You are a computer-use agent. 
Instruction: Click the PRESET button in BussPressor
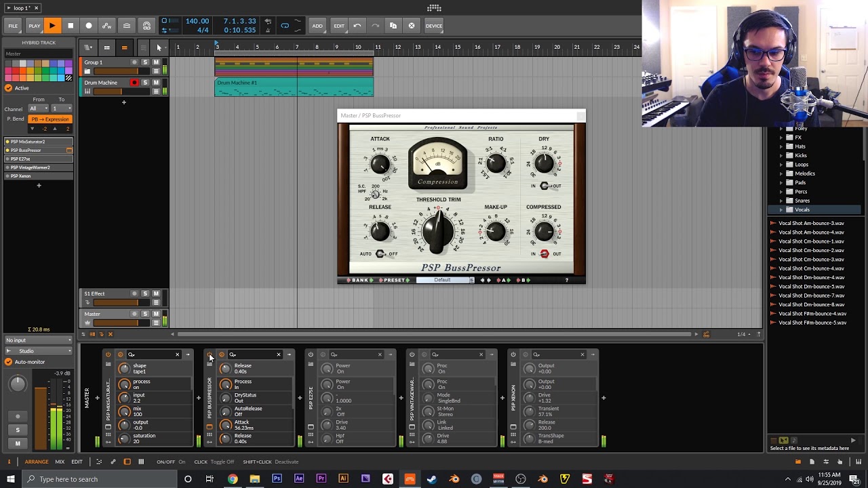tap(393, 280)
